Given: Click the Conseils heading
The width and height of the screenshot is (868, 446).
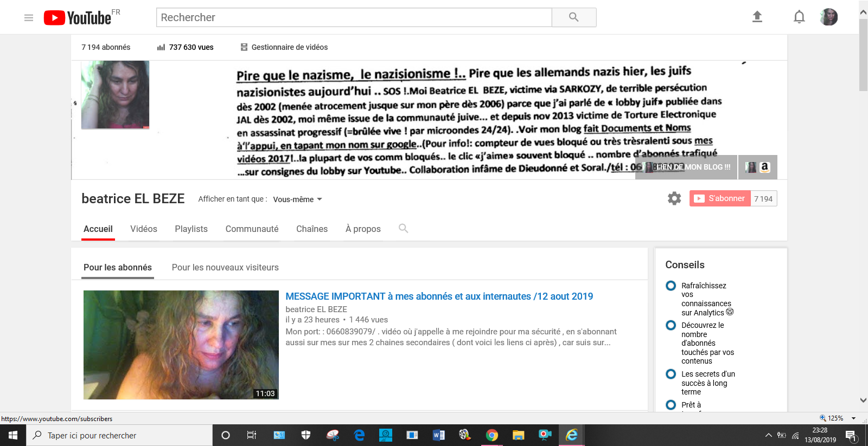Looking at the screenshot, I should (x=685, y=265).
